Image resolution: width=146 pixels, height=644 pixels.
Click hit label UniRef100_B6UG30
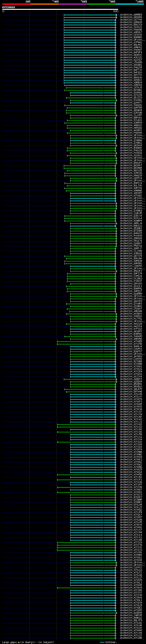tap(131, 77)
